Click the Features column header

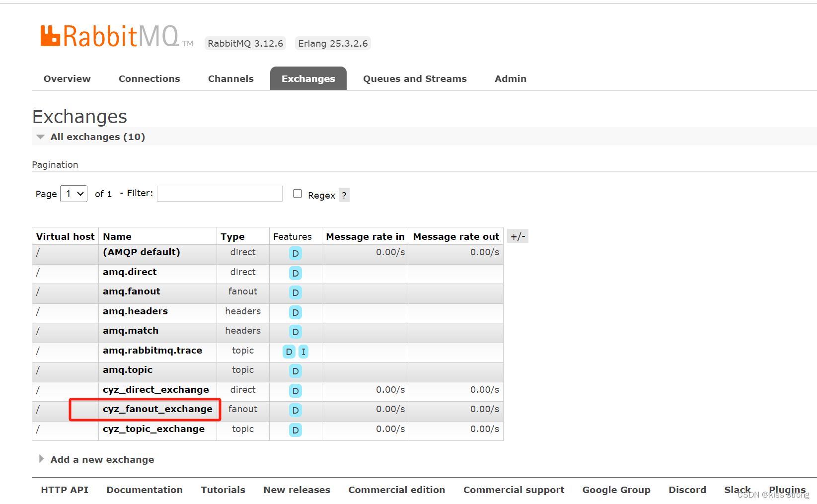pyautogui.click(x=293, y=236)
